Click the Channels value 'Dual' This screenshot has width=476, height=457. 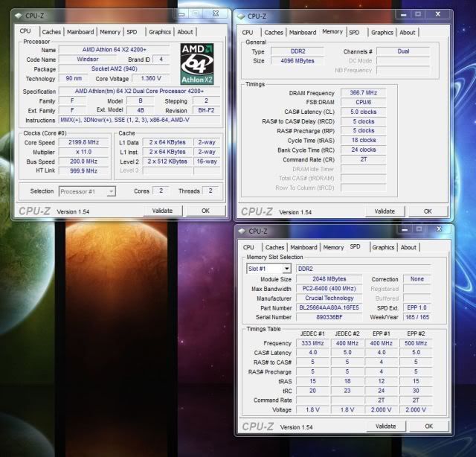pyautogui.click(x=403, y=51)
